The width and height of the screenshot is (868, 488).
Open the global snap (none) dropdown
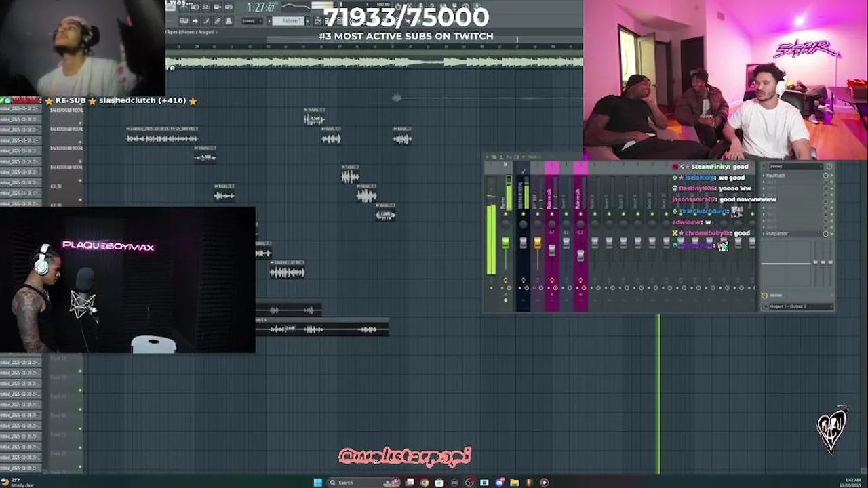252,21
